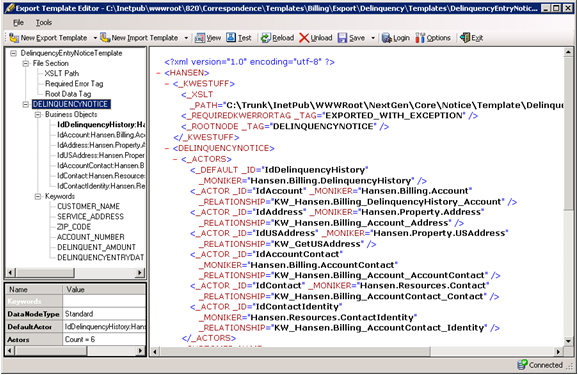Image resolution: width=578 pixels, height=375 pixels.
Task: Click the Exit button label
Action: 477,38
